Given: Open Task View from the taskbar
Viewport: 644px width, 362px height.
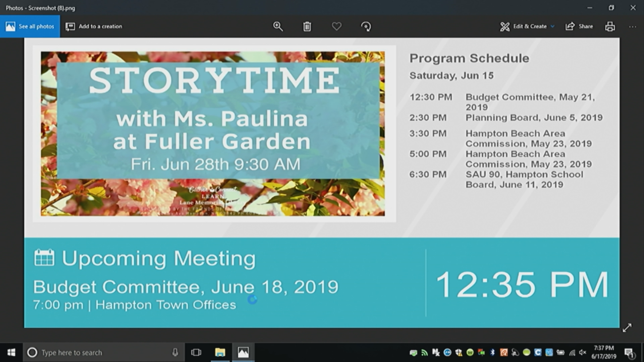Looking at the screenshot, I should 196,353.
